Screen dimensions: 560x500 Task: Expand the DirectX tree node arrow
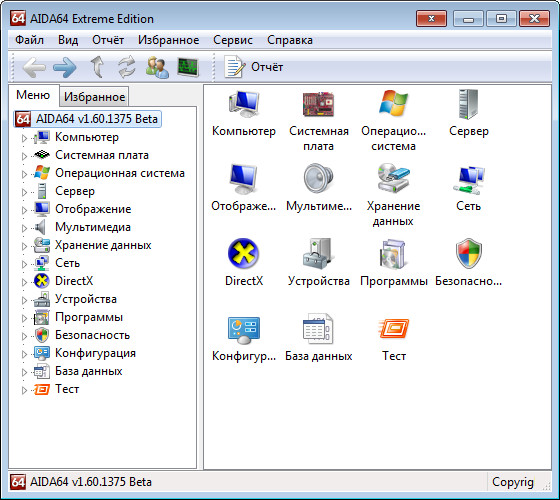24,282
